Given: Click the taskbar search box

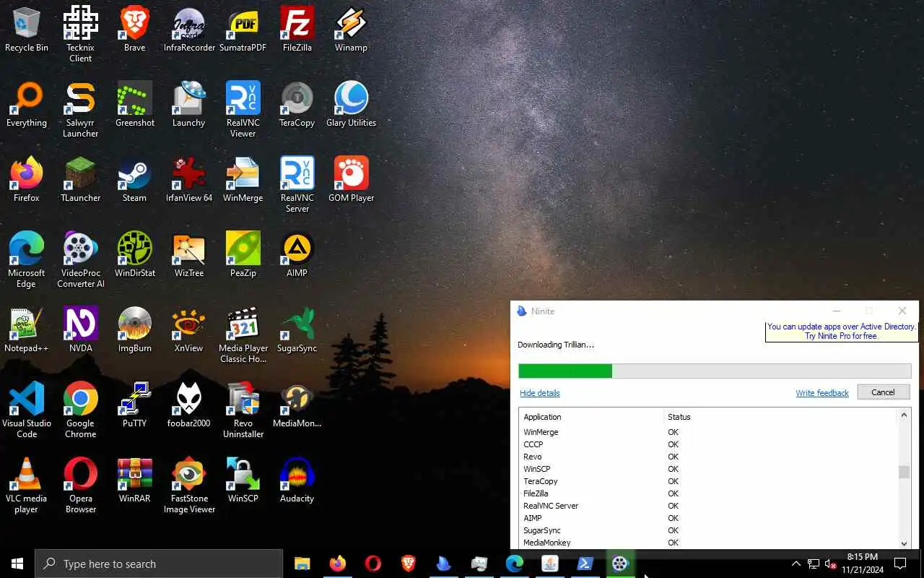Looking at the screenshot, I should click(x=159, y=564).
